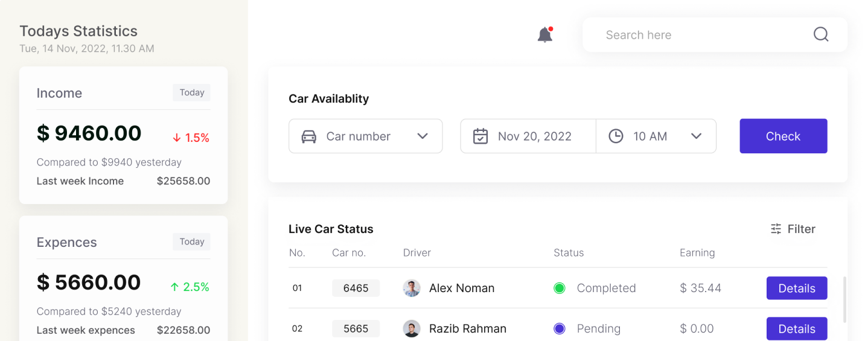The height and width of the screenshot is (341, 868).
Task: Click earning value $ 0.00
Action: (697, 328)
